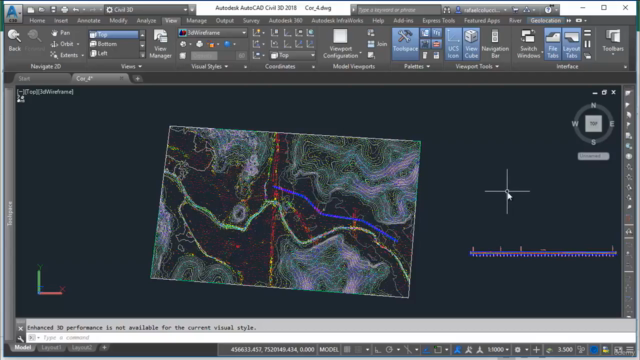Screen dimensions: 640x360
Task: Click the workspace gear icon in status bar
Action: point(518,349)
